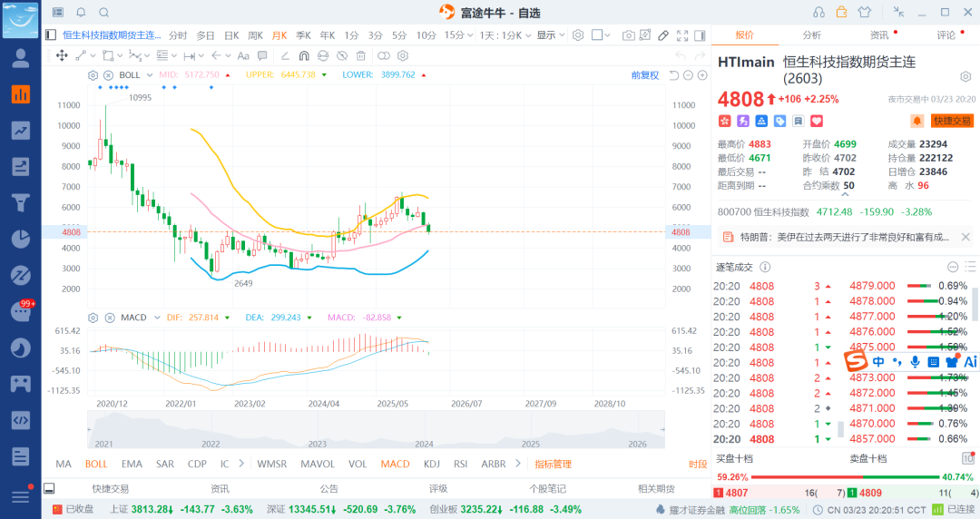980x519 pixels.
Task: Open MACD indicator settings gear
Action: tap(93, 318)
